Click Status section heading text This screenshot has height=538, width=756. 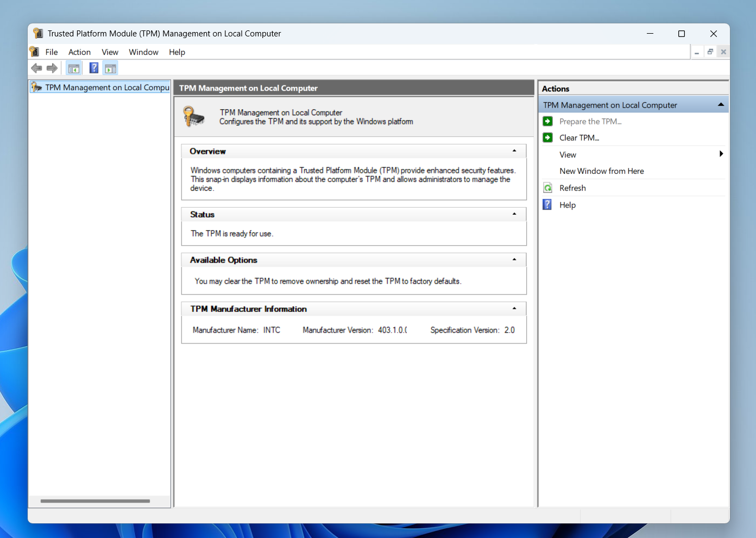pyautogui.click(x=202, y=214)
